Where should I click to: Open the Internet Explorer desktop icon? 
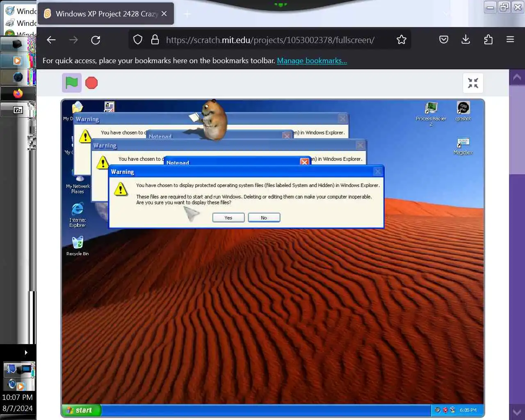pyautogui.click(x=78, y=215)
